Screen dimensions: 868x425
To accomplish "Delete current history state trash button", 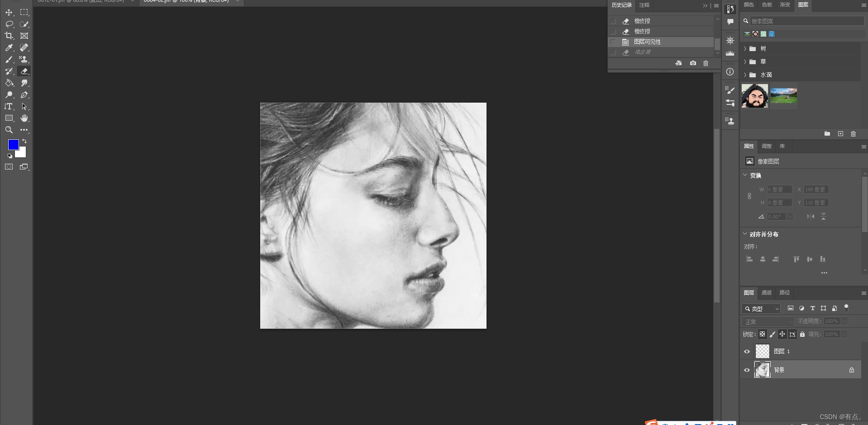I will pos(706,63).
